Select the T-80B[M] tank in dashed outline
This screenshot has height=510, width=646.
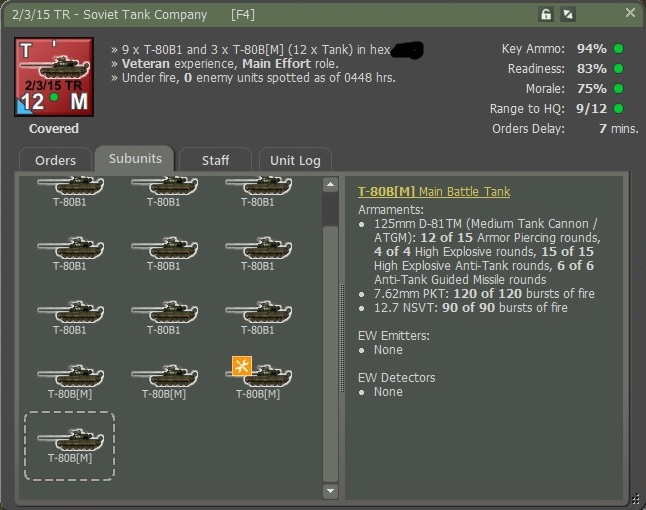[70, 446]
